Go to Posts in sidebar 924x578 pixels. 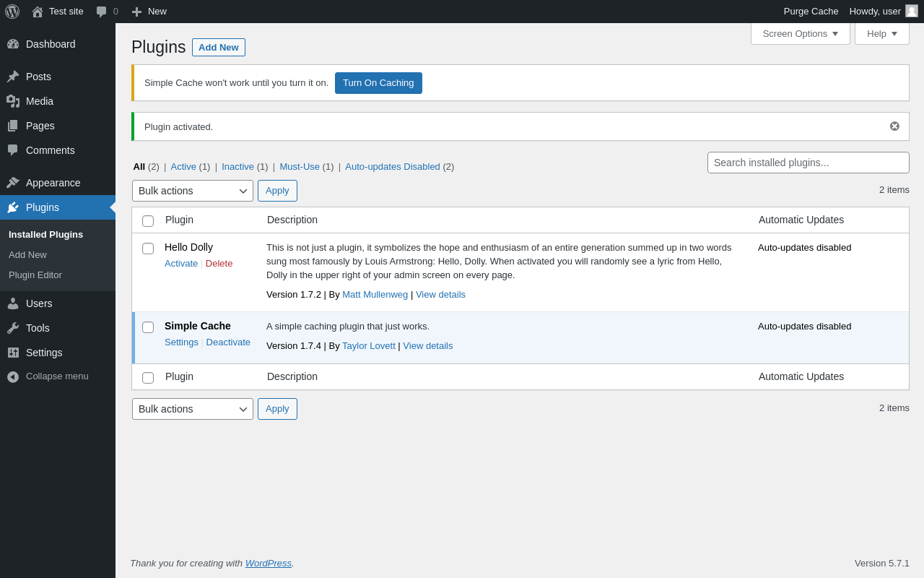[x=58, y=77]
